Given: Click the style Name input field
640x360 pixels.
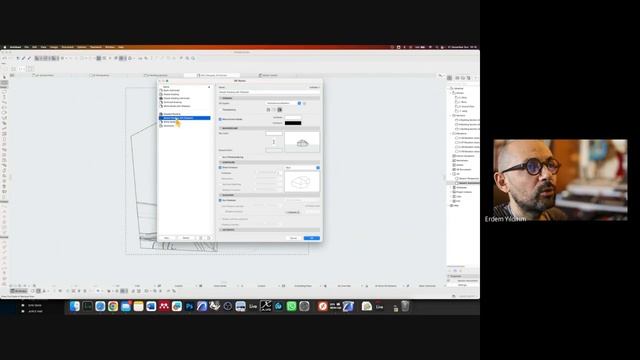Looking at the screenshot, I should [x=269, y=92].
